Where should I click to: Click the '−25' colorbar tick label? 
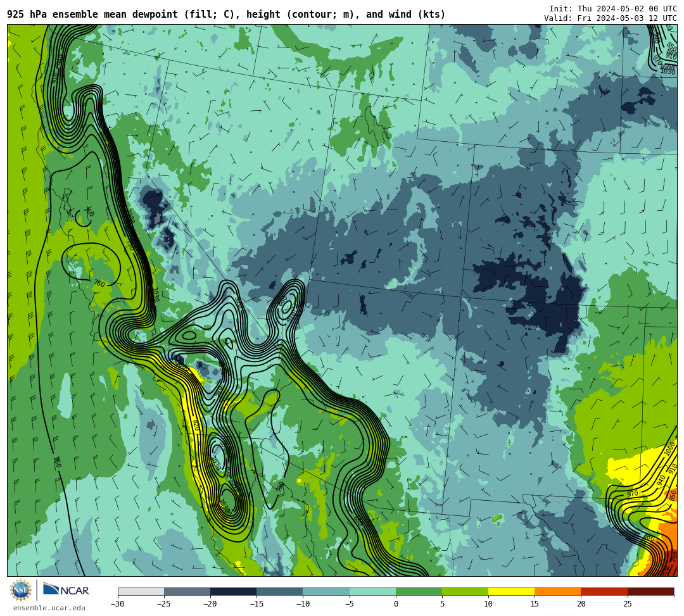tap(164, 604)
